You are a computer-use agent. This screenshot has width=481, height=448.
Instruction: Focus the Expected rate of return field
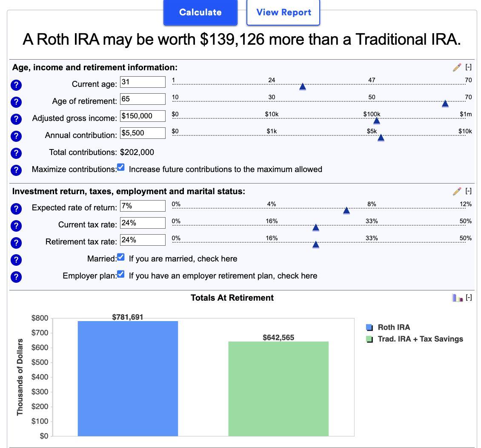tap(143, 206)
